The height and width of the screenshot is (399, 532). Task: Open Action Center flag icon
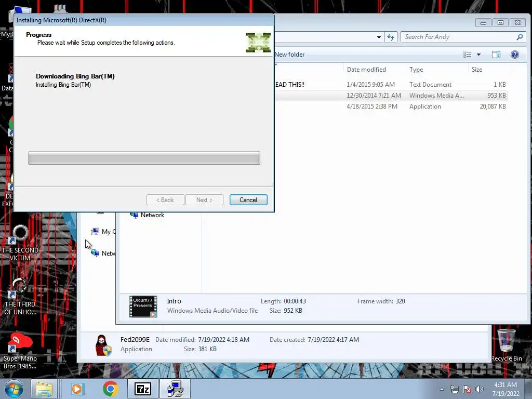pyautogui.click(x=467, y=389)
